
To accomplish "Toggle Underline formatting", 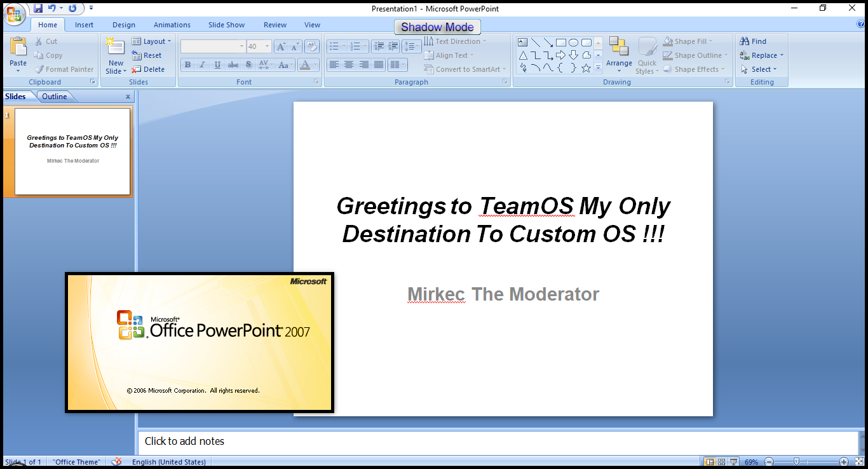I will pyautogui.click(x=218, y=65).
